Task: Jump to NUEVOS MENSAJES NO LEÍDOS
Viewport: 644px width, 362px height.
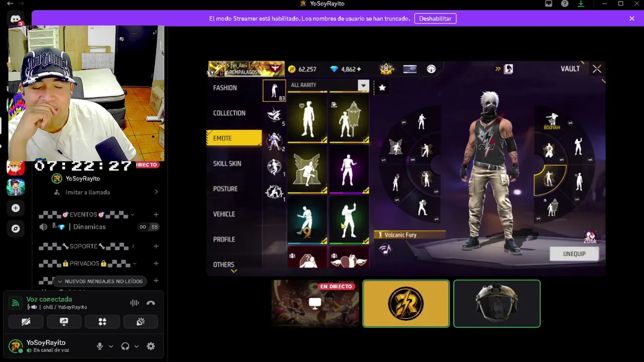Action: 100,281
